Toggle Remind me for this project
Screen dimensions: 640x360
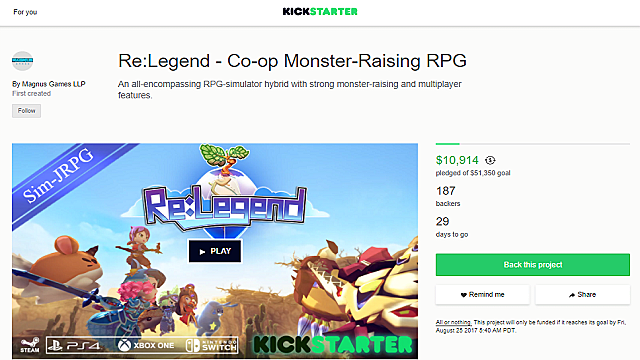[482, 295]
